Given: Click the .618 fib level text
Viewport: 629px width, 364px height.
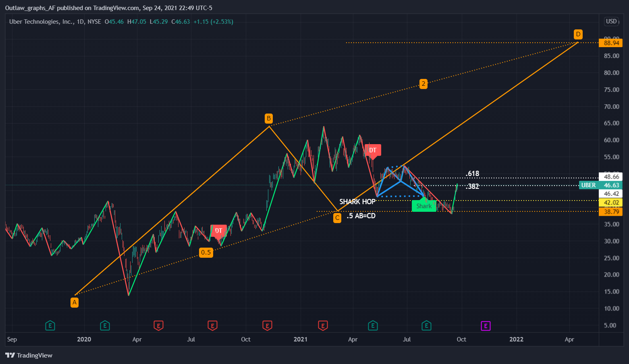Looking at the screenshot, I should (x=473, y=174).
